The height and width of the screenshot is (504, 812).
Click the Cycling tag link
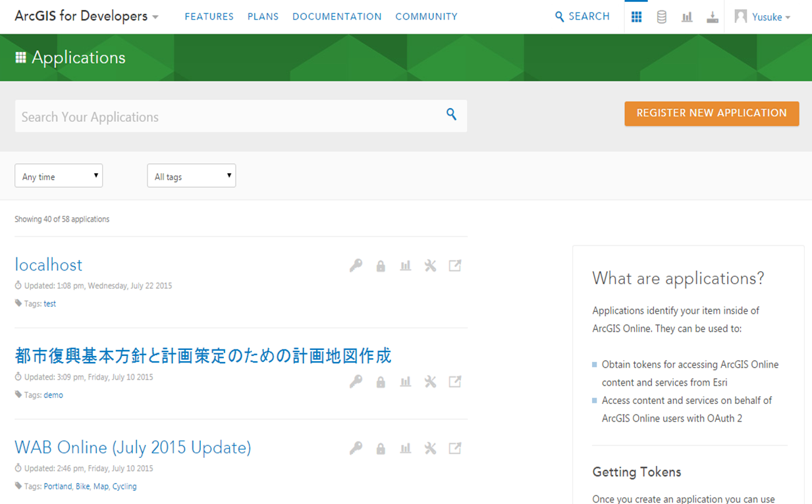tap(124, 487)
